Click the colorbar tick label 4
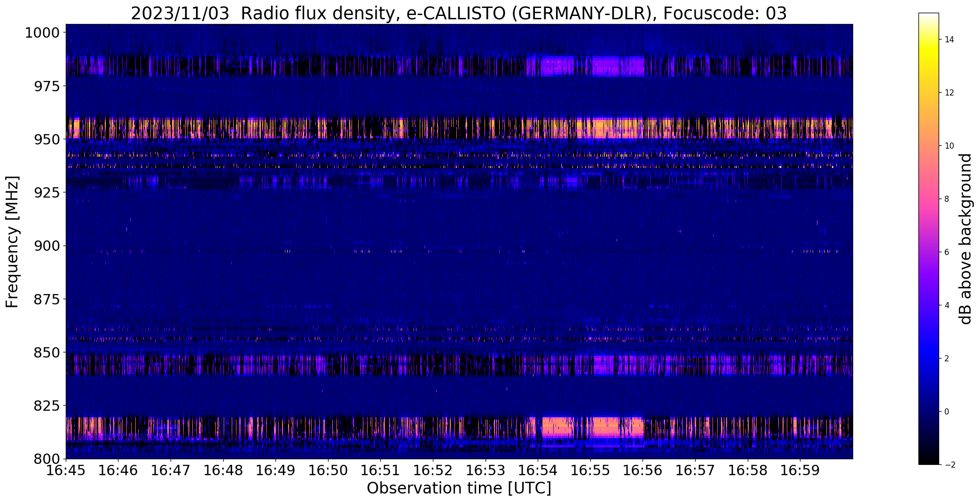 pyautogui.click(x=947, y=305)
